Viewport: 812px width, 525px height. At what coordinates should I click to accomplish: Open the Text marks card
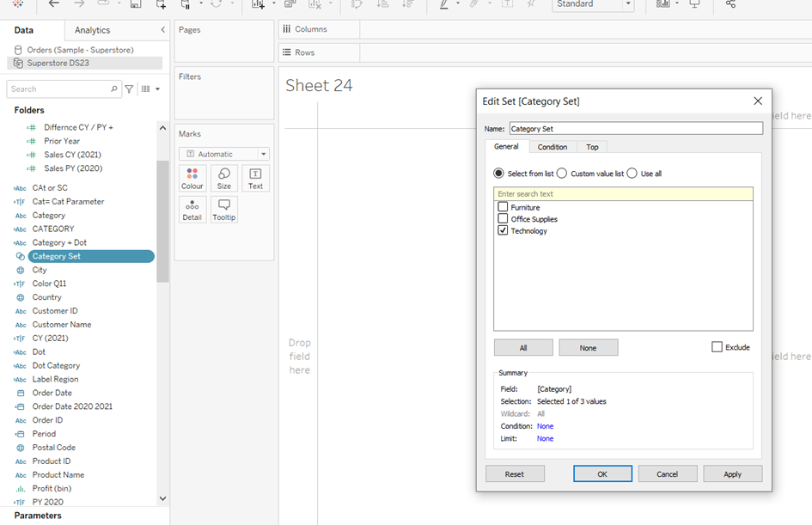(x=255, y=178)
